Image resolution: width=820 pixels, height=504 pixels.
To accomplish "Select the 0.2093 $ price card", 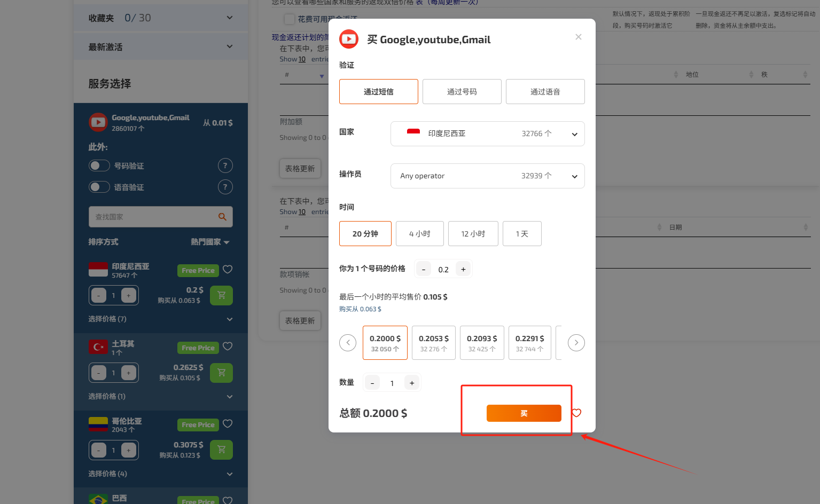I will (482, 343).
